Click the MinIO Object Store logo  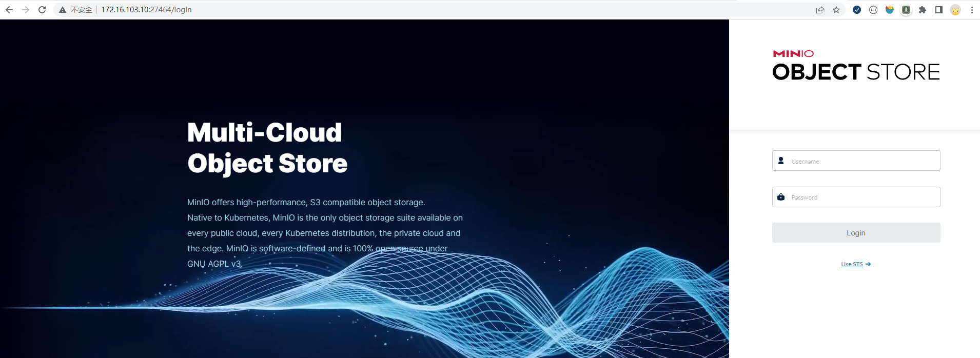856,65
